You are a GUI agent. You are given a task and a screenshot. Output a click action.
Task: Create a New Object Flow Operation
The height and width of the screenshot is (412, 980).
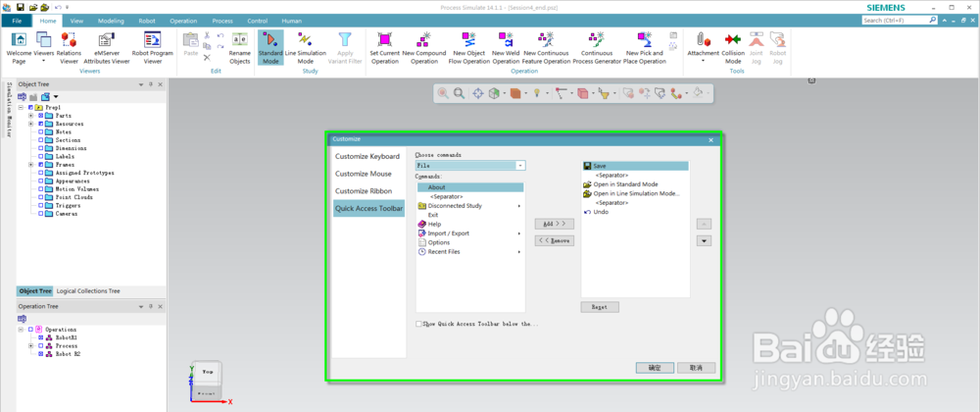[468, 47]
